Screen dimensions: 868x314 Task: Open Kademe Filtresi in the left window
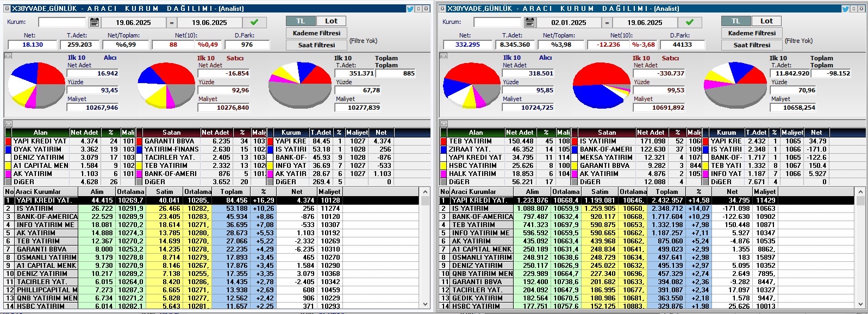pyautogui.click(x=316, y=33)
